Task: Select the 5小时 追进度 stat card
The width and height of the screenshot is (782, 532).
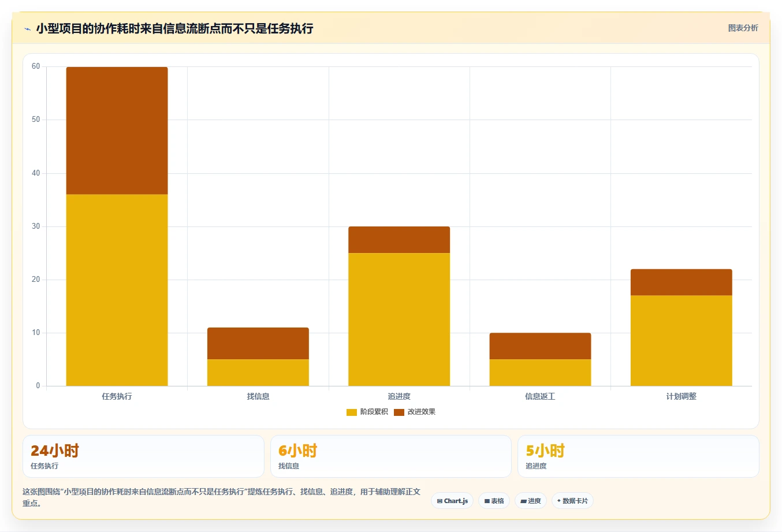Action: (638, 456)
